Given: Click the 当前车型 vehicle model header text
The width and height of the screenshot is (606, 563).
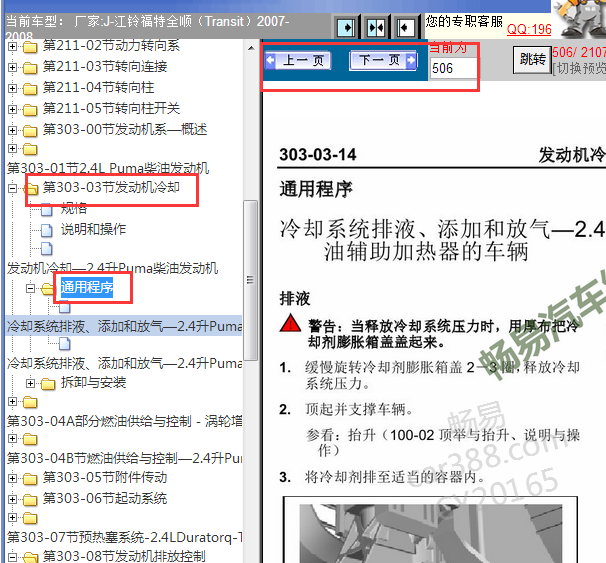Looking at the screenshot, I should [147, 26].
